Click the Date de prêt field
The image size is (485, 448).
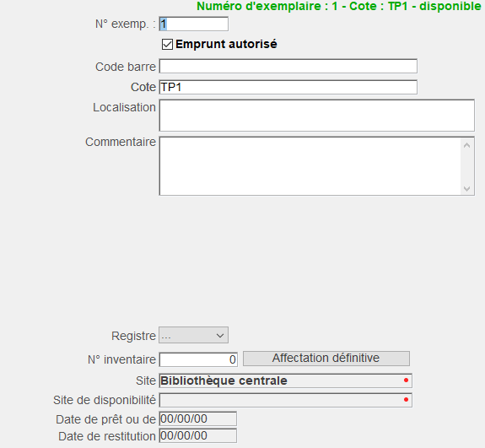[198, 419]
